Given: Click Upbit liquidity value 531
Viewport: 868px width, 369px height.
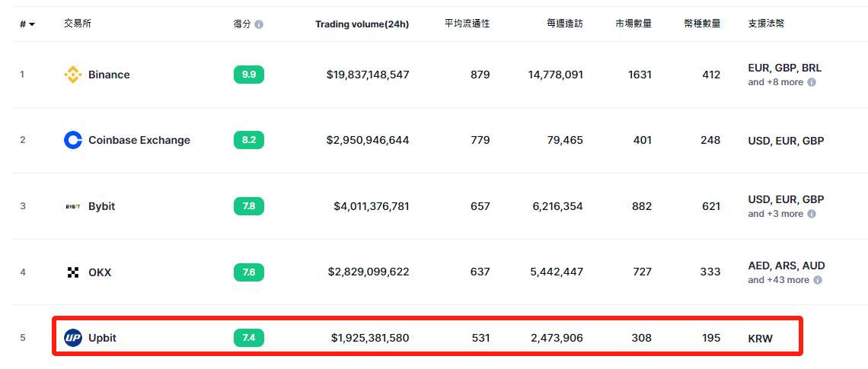Looking at the screenshot, I should [x=480, y=338].
